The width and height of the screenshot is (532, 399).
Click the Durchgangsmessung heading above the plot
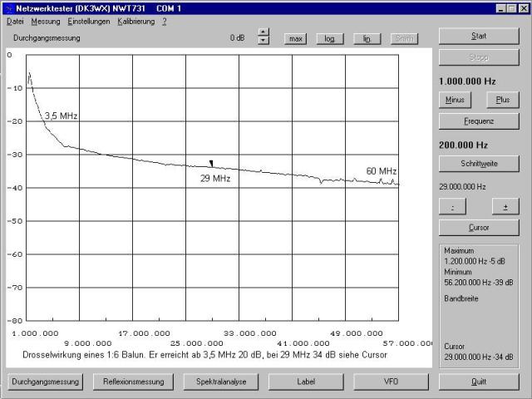47,37
